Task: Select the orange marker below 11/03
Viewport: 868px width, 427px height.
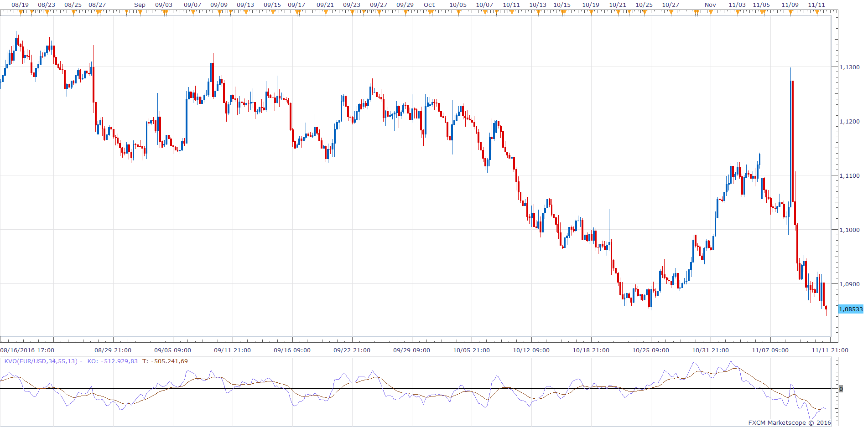Action: point(737,12)
